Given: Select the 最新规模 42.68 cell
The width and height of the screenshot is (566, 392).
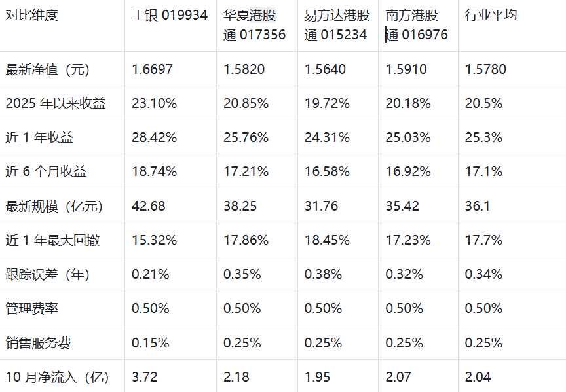Looking at the screenshot, I should click(x=170, y=205).
